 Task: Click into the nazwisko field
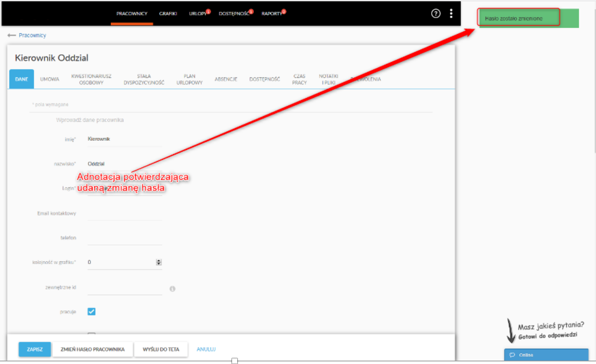click(x=124, y=164)
